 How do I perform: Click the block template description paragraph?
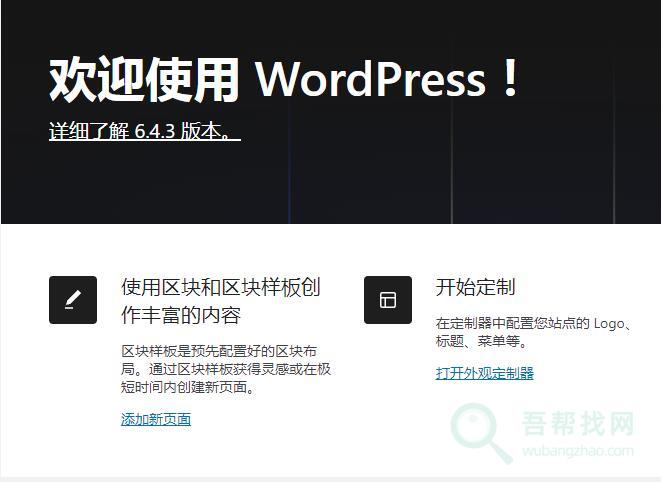[x=226, y=369]
